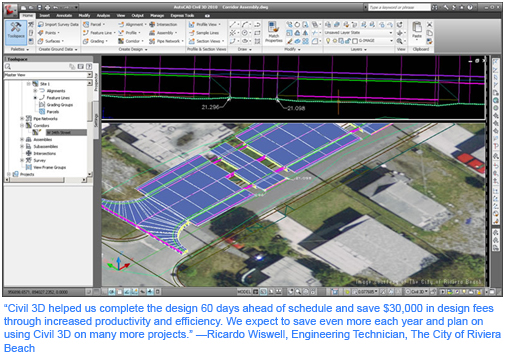Image resolution: width=505 pixels, height=360 pixels.
Task: Open the Insert ribbon tab
Action: pyautogui.click(x=45, y=15)
